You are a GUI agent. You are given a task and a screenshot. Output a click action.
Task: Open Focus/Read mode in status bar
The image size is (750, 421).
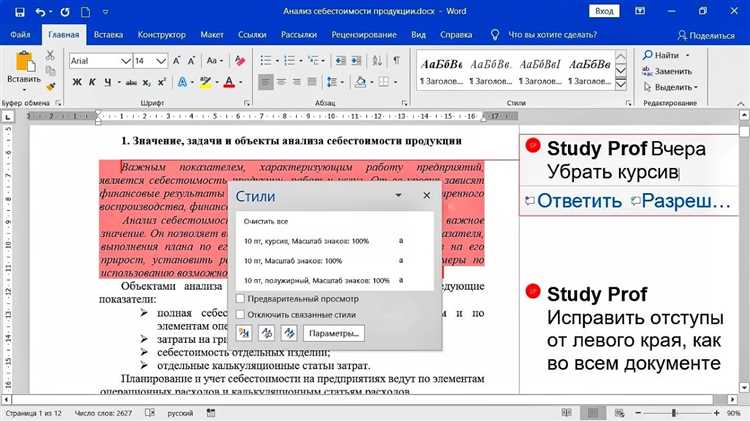click(566, 412)
